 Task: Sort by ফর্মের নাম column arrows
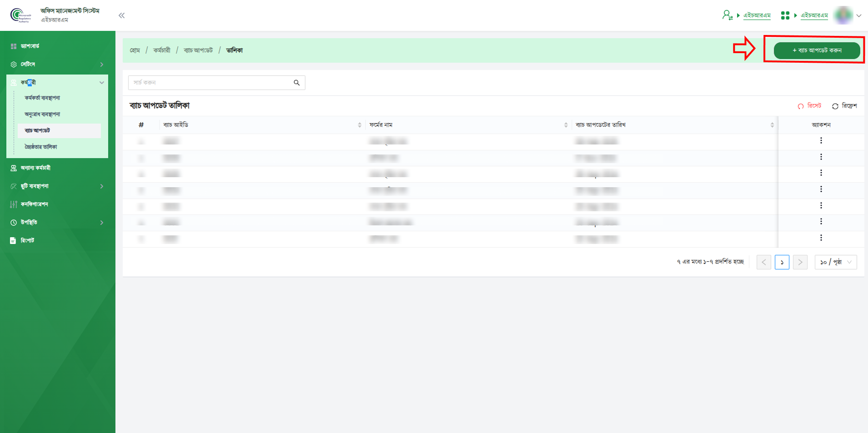point(566,125)
